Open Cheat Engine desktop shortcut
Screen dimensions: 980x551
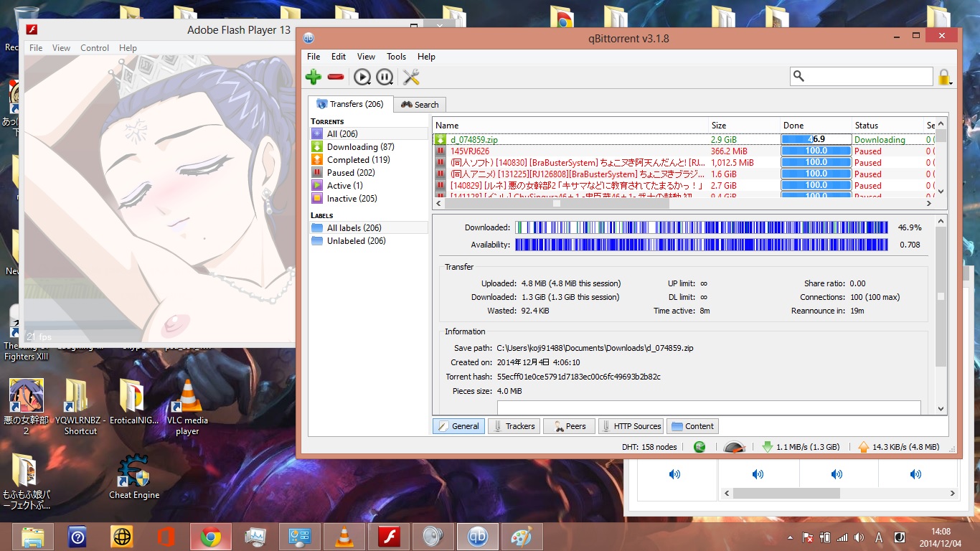click(134, 477)
